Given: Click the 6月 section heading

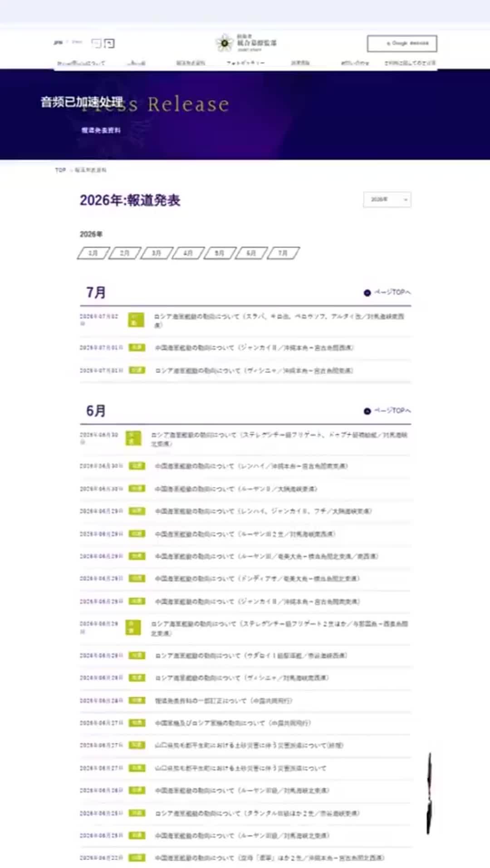Looking at the screenshot, I should pos(96,411).
